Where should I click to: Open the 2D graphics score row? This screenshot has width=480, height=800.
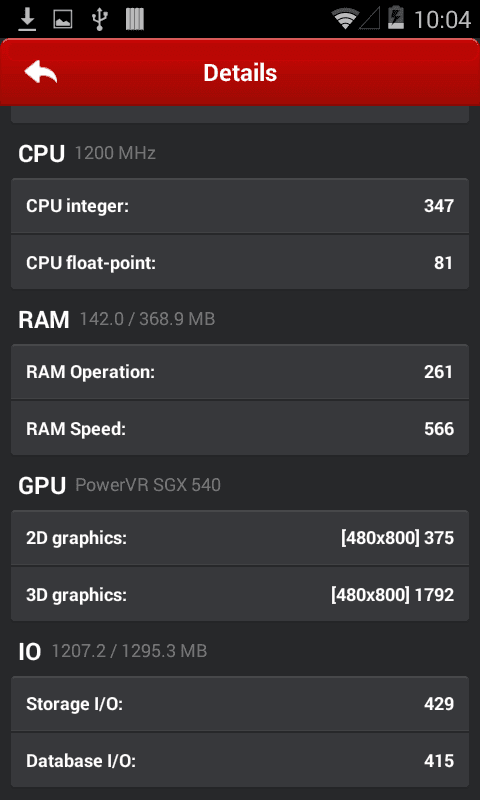(240, 538)
